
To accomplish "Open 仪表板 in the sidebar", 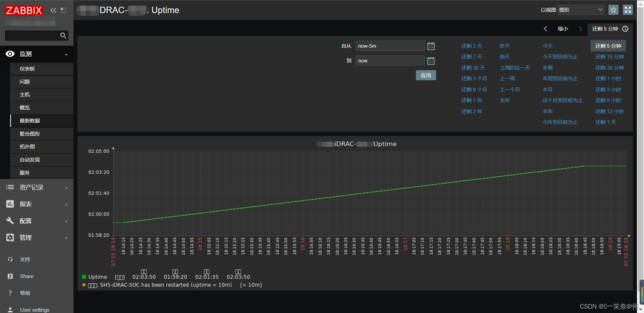I will 42,69.
